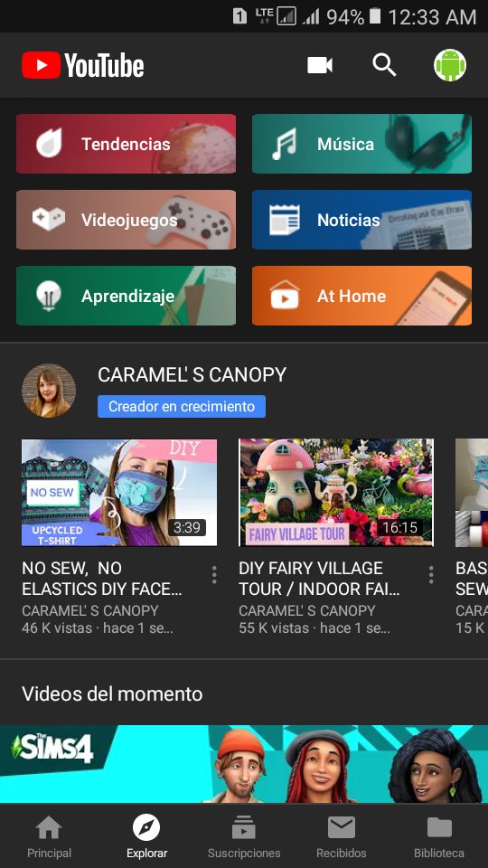Open the At Home category
Screen dimensions: 488x868
[x=361, y=296]
